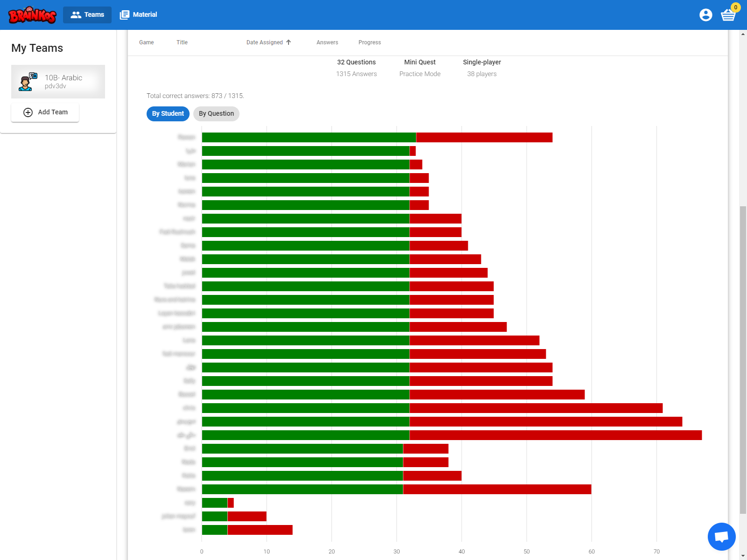Click the plus icon in Add Team
Screen dimensions: 747x560
pos(28,112)
